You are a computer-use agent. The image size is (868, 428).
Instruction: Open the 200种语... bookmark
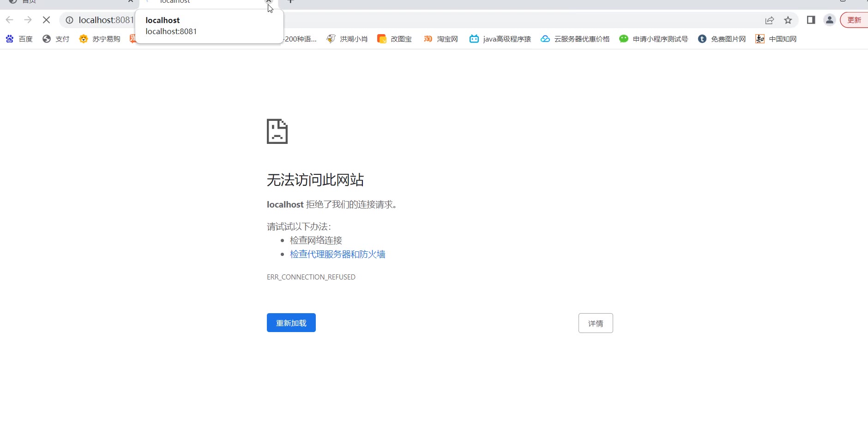click(x=300, y=39)
